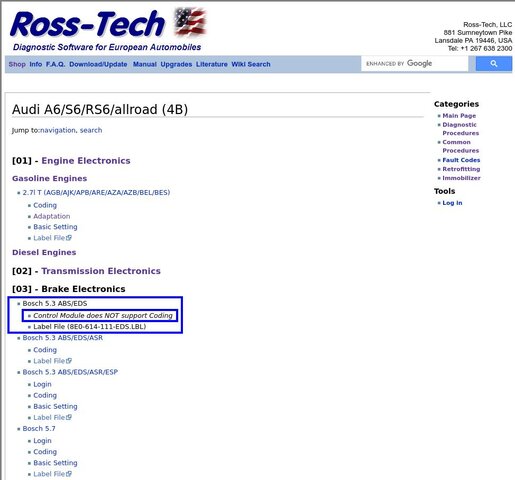Open the Info menu item
The height and width of the screenshot is (480, 515).
pyautogui.click(x=36, y=64)
